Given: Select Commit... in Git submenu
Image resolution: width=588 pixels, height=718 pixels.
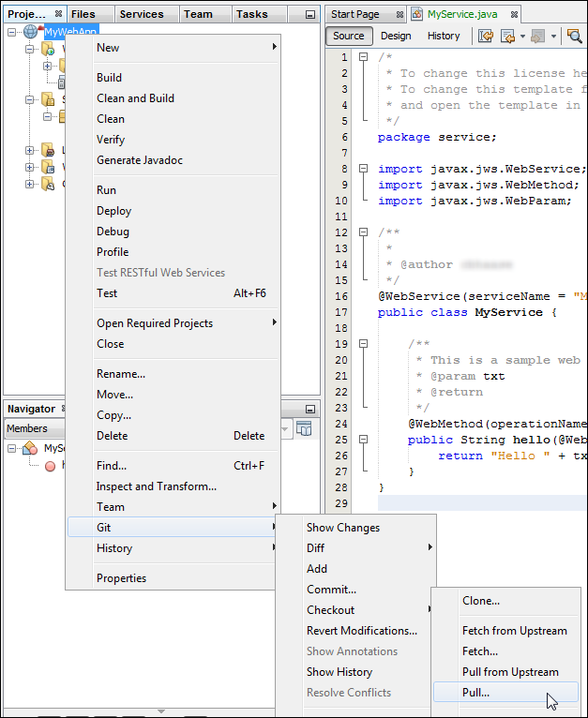Looking at the screenshot, I should (x=355, y=589).
